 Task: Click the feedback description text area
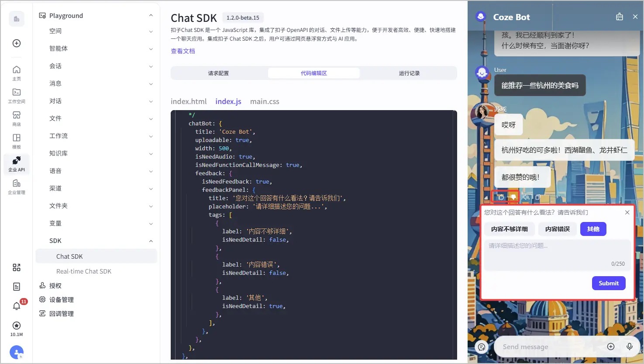click(557, 255)
